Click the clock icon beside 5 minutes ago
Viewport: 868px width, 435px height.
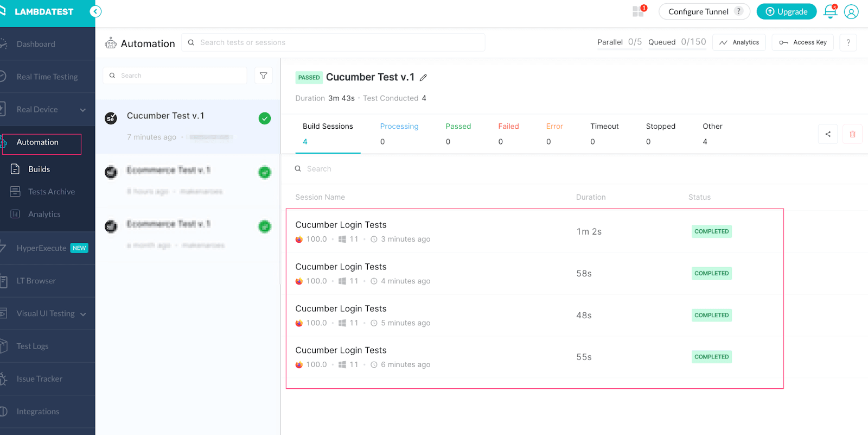(x=374, y=323)
